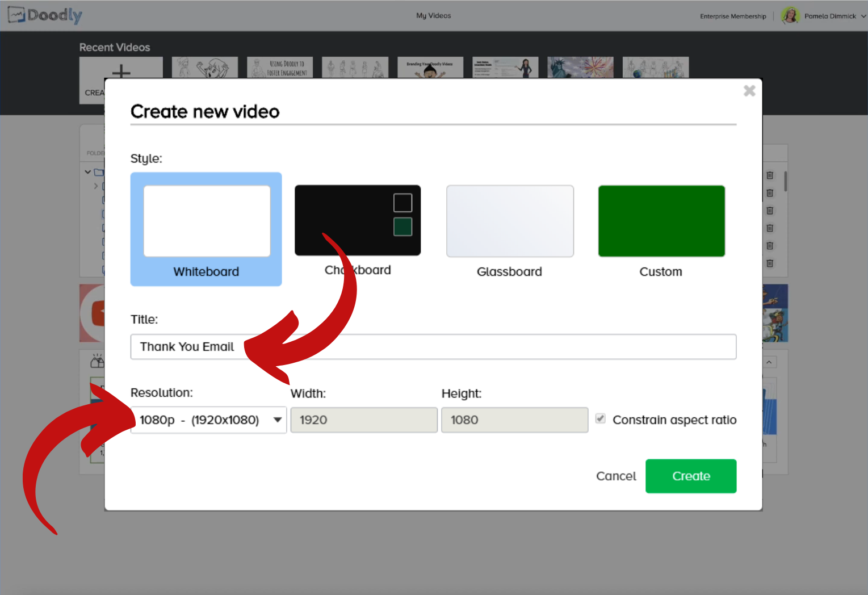868x595 pixels.
Task: Toggle the Constrain aspect ratio checkbox
Action: click(x=600, y=419)
